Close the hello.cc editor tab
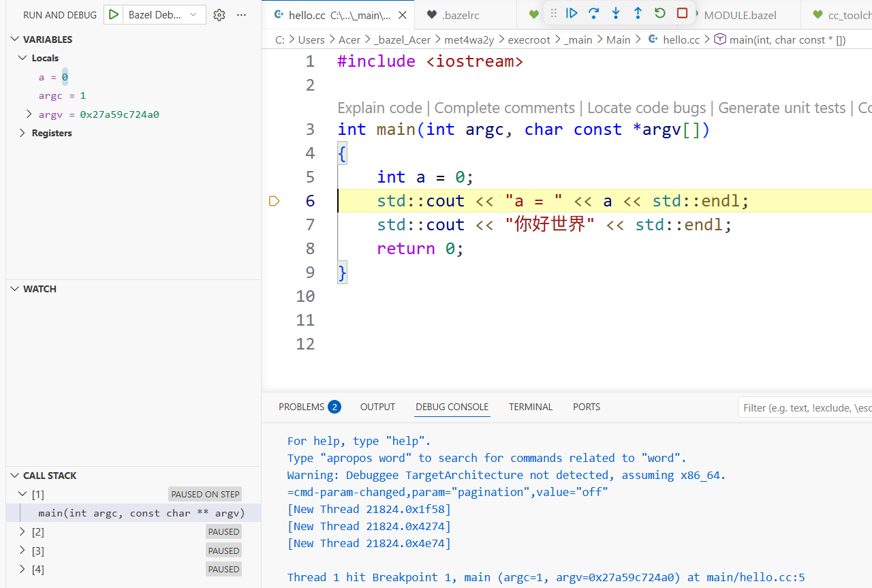Image resolution: width=872 pixels, height=588 pixels. [x=403, y=15]
